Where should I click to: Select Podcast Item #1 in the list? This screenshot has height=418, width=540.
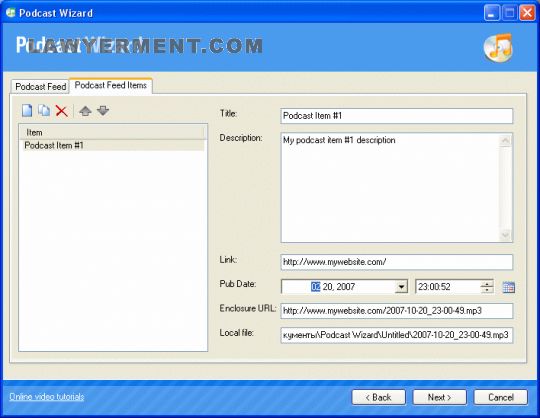click(x=113, y=145)
